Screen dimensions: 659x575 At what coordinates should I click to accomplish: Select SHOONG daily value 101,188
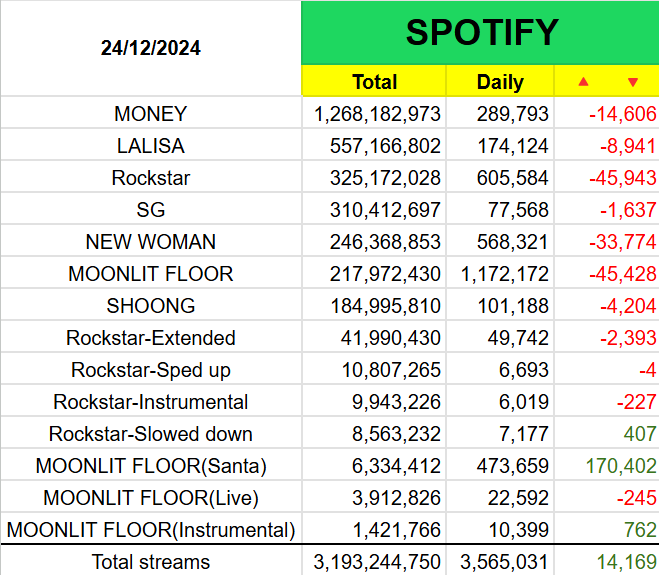[x=500, y=305]
